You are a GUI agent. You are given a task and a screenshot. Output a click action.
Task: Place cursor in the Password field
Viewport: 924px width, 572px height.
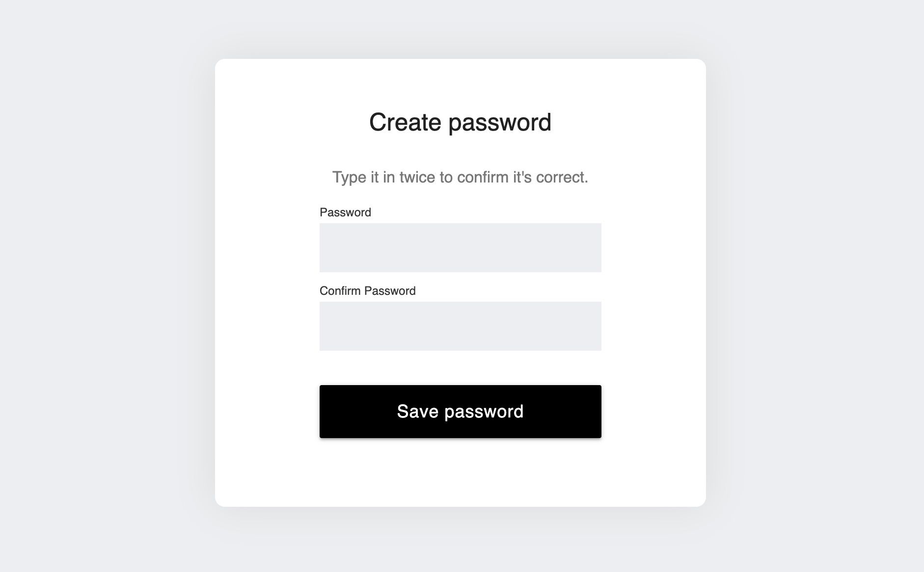[x=460, y=248]
